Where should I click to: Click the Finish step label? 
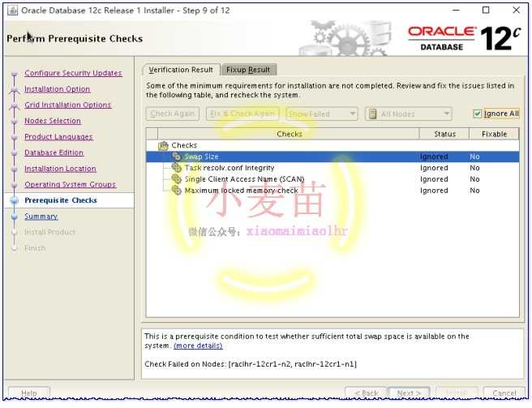[x=35, y=248]
